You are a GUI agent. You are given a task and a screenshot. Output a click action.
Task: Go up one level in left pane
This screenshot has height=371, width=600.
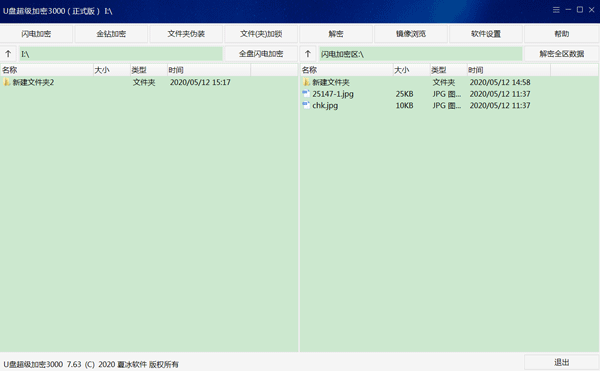(8, 54)
